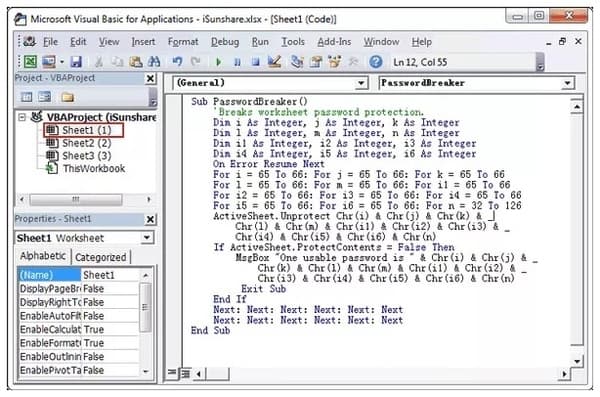
Task: Click the (Name) property row
Action: [78, 275]
